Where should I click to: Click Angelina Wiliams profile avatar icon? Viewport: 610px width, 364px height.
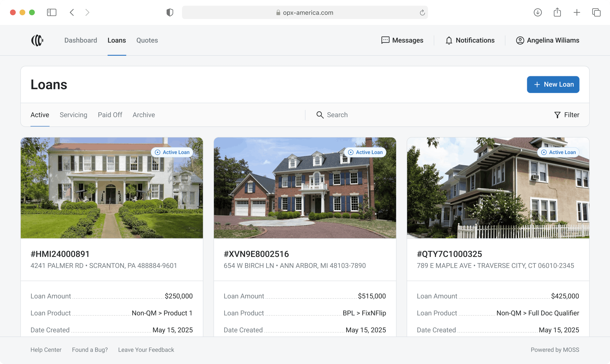(520, 40)
